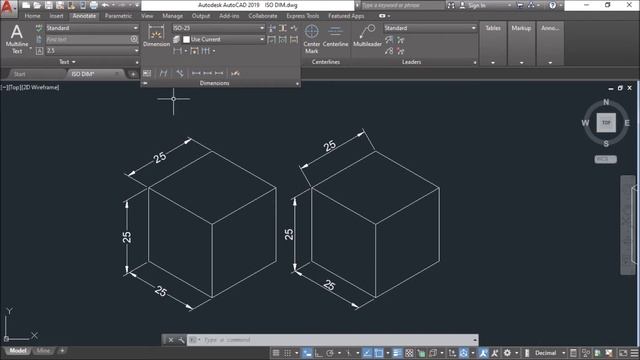This screenshot has width=640, height=360.
Task: Click the Check Spelling icon in Text panel
Action: pyautogui.click(x=39, y=28)
